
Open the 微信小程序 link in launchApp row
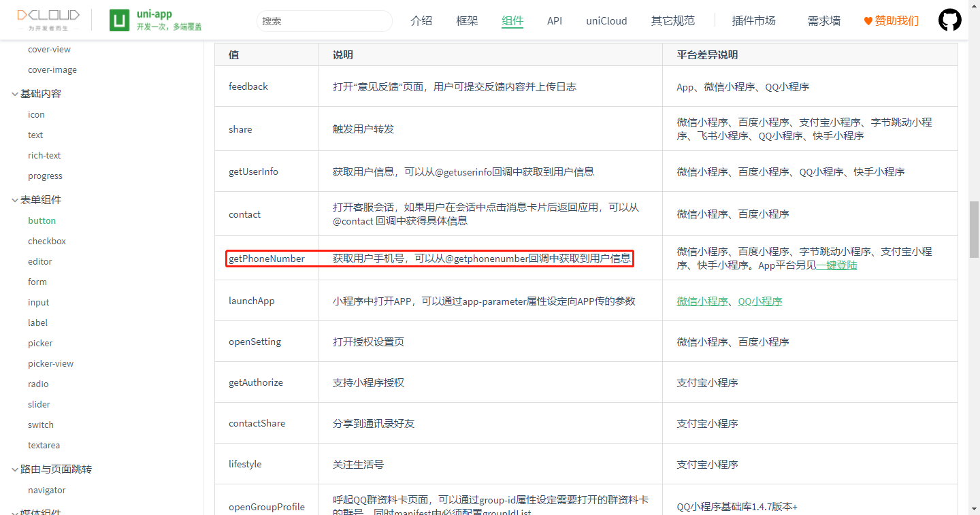pyautogui.click(x=702, y=301)
